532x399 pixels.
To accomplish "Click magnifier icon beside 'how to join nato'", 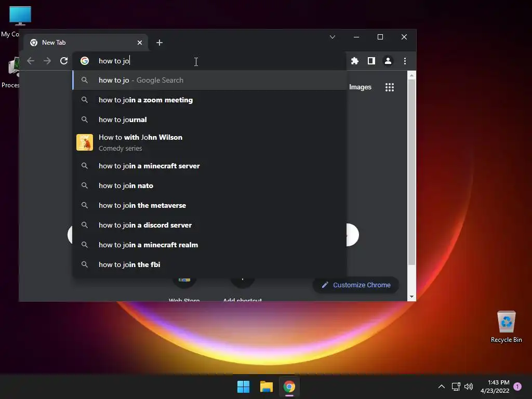I will [x=85, y=185].
